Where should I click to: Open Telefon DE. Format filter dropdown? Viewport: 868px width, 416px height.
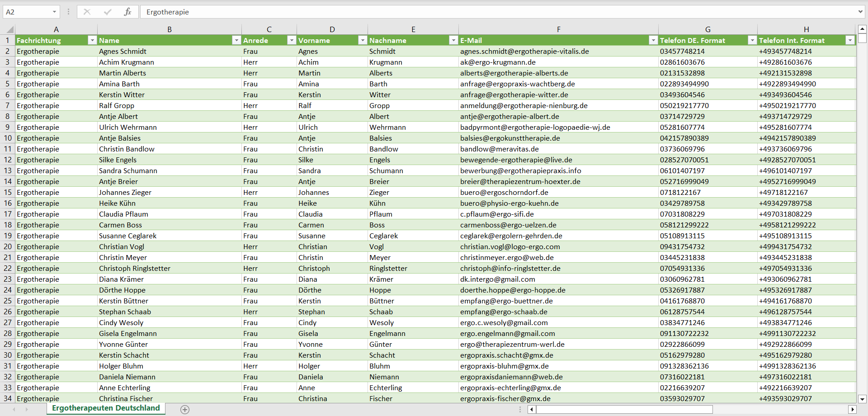pos(752,40)
